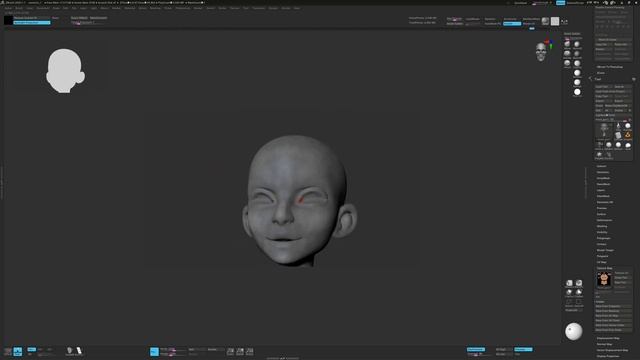Toggle the blue Menus button in title bar
The width and height of the screenshot is (640, 360).
(560, 2)
